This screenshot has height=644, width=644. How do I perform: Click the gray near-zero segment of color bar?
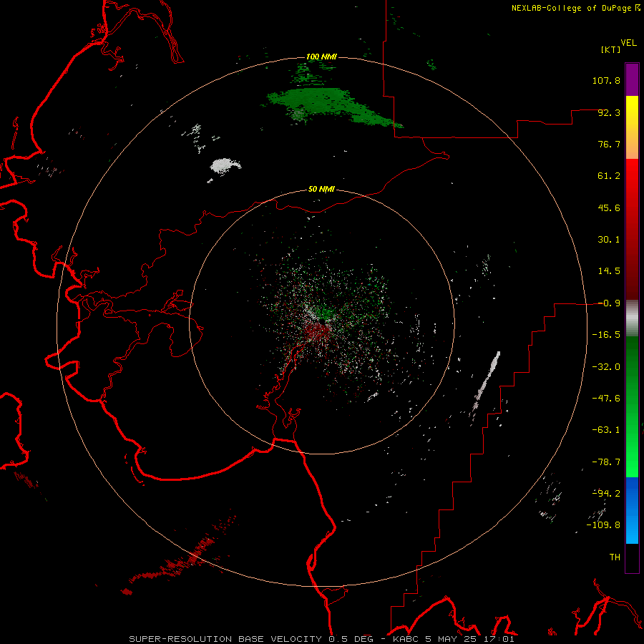coord(632,318)
